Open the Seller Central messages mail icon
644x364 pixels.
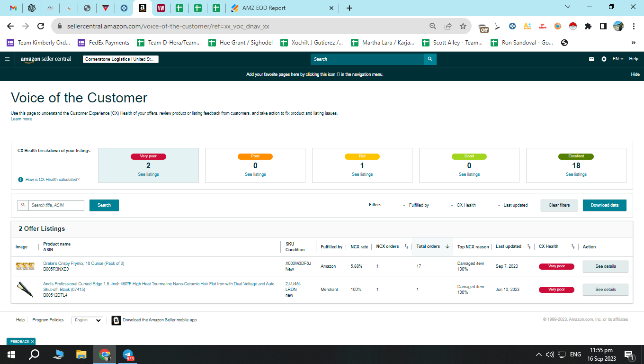[591, 59]
